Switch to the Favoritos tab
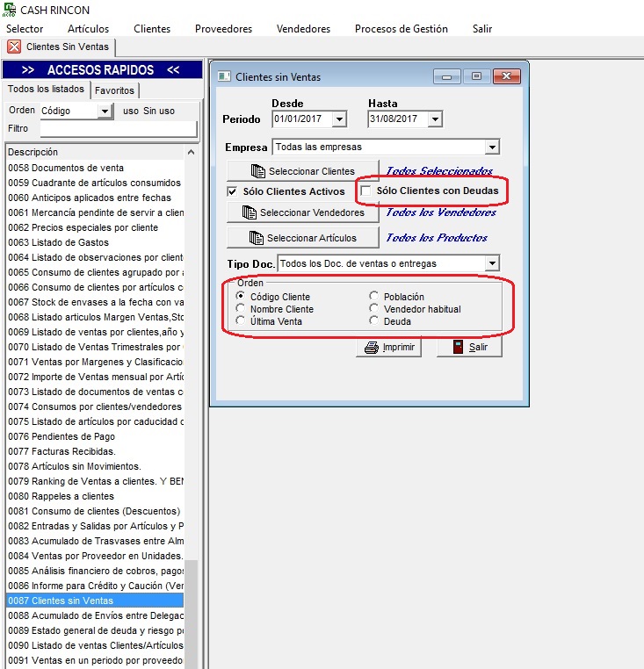644x669 pixels. point(114,90)
